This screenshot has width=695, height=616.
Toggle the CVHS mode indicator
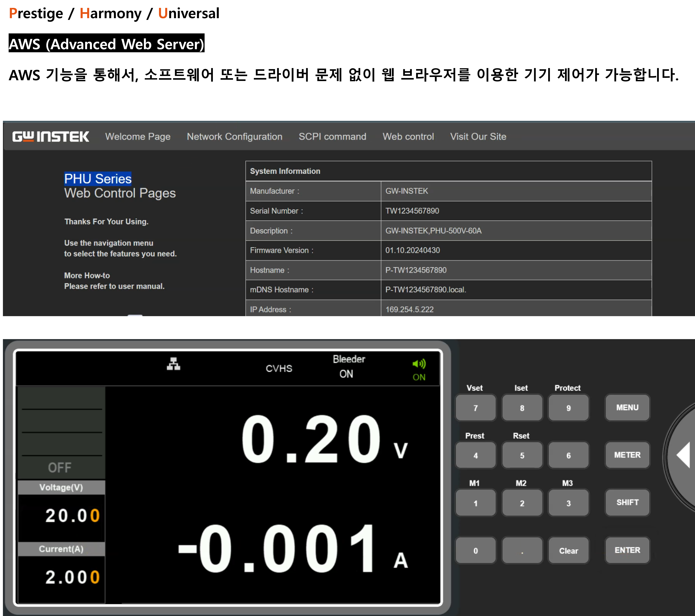pyautogui.click(x=279, y=368)
